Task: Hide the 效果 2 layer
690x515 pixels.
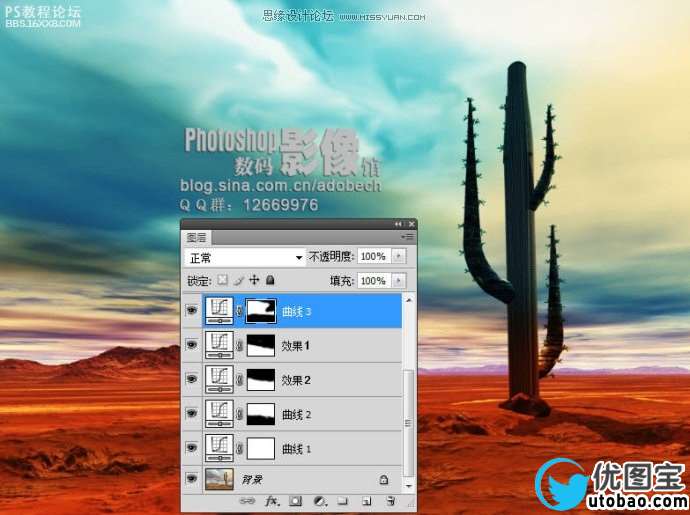Action: 191,379
